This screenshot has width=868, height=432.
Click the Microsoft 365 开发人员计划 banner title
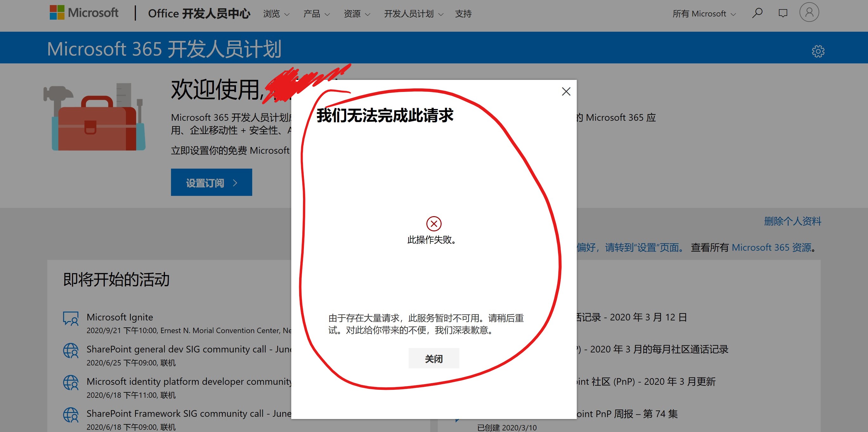[164, 49]
